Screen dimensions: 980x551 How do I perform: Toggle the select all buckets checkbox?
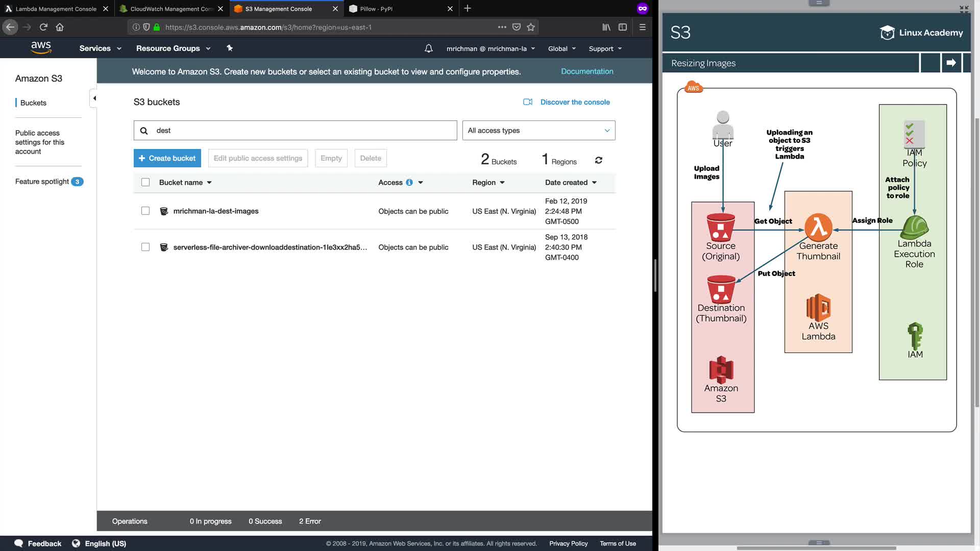[x=145, y=182]
